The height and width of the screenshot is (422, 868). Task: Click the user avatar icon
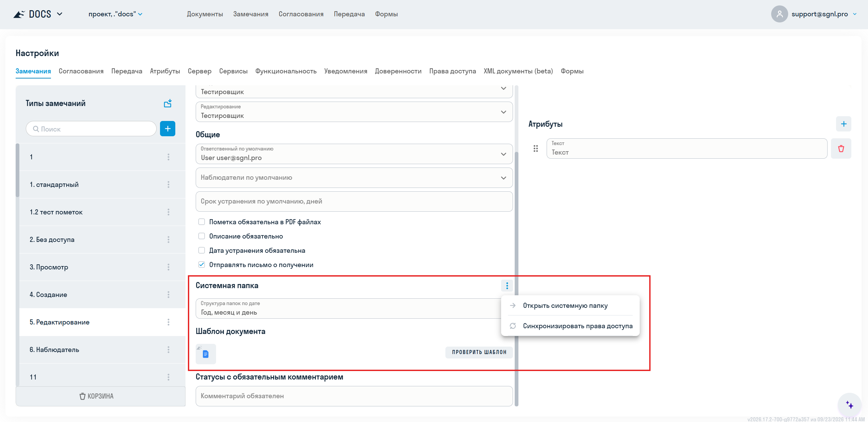[779, 14]
